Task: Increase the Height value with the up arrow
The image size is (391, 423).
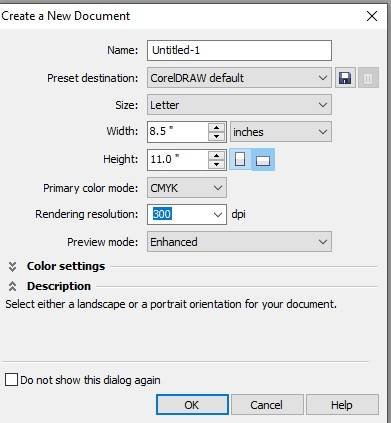Action: tap(217, 155)
